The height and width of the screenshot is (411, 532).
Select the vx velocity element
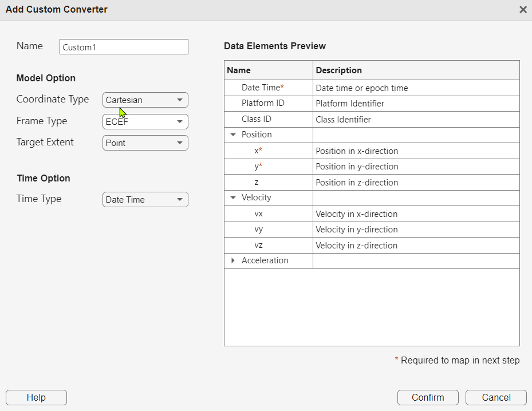(x=258, y=214)
